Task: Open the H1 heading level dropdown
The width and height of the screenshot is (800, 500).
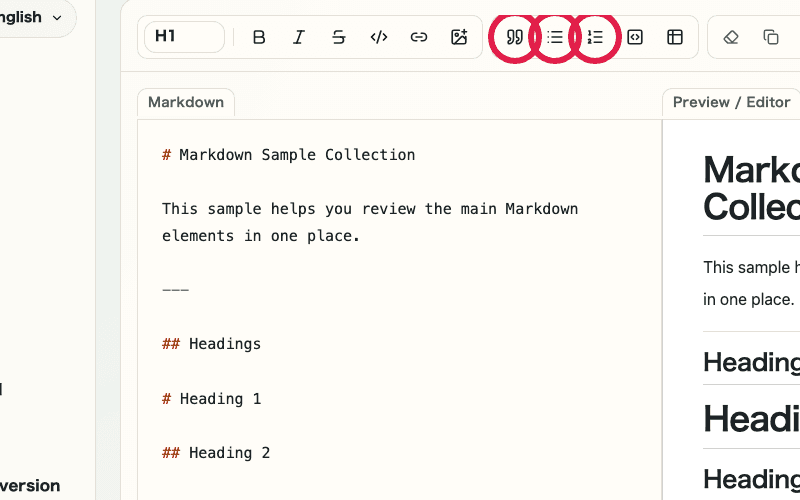Action: (184, 37)
